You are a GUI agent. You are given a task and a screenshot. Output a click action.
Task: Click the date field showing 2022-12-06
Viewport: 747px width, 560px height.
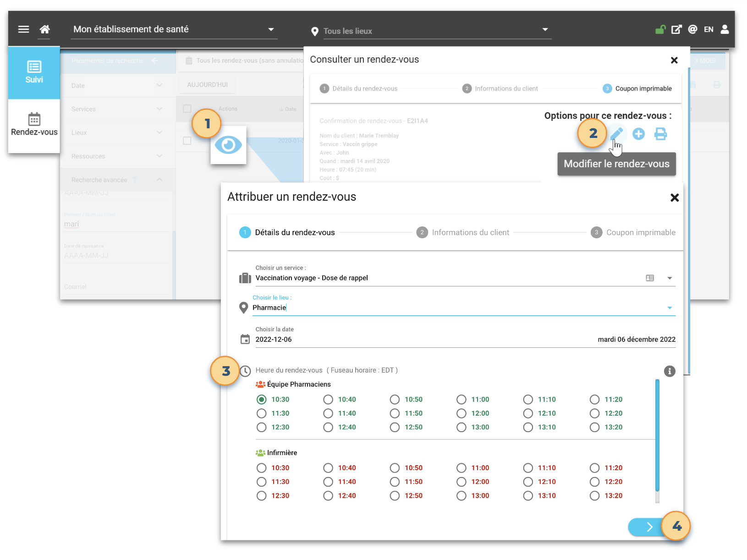click(x=465, y=339)
